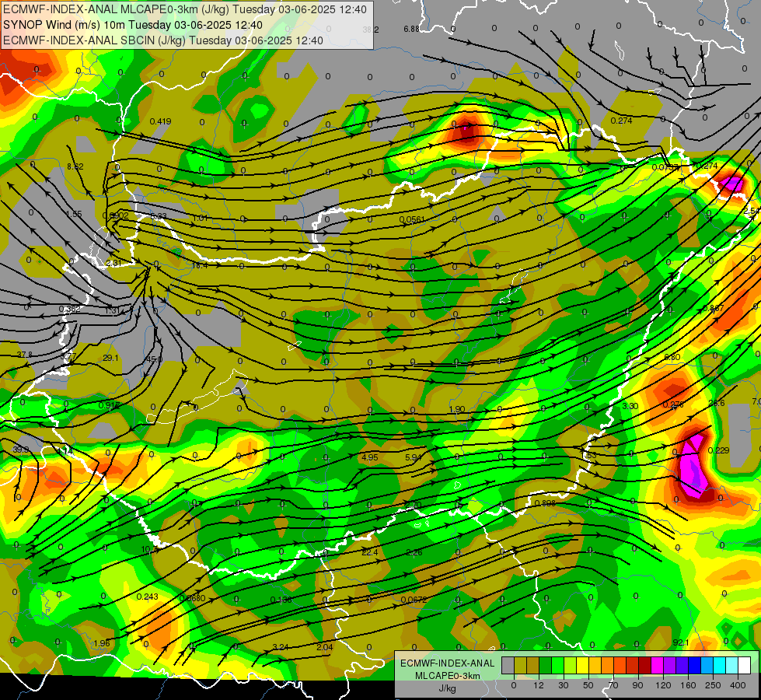Click the legend label MLCAPE0-3km

coord(447,676)
